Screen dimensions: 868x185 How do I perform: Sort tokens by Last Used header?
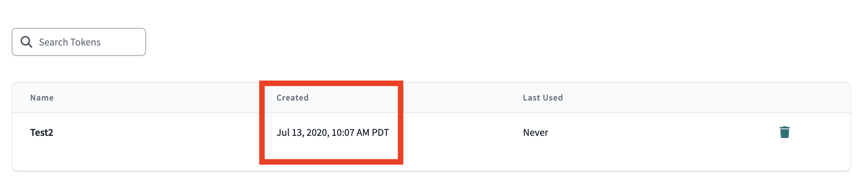[543, 98]
